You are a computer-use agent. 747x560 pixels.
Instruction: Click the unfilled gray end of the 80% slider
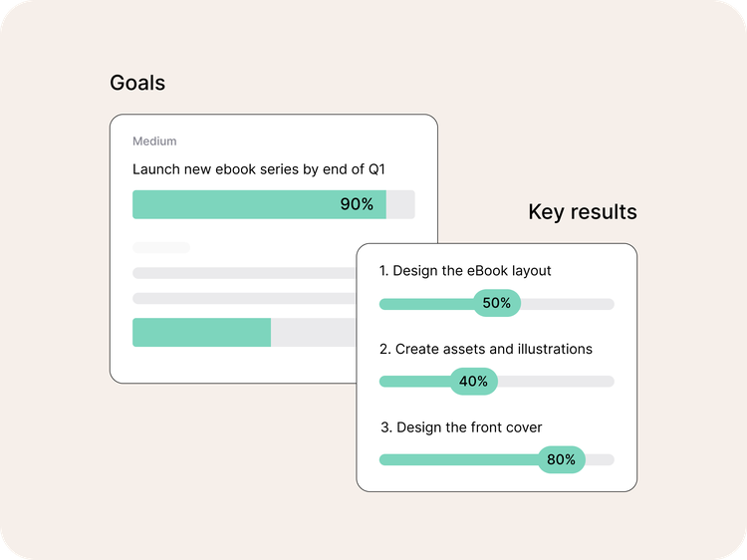click(x=601, y=459)
